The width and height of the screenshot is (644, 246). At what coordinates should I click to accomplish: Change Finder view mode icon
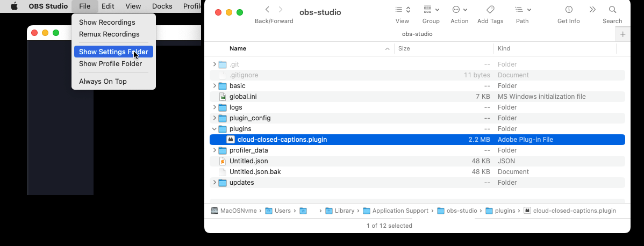click(403, 10)
